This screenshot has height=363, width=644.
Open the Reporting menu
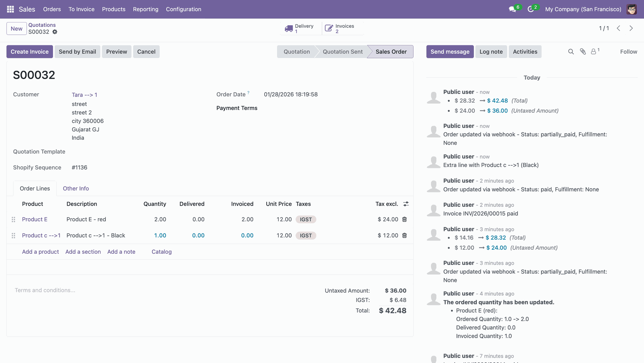(146, 9)
